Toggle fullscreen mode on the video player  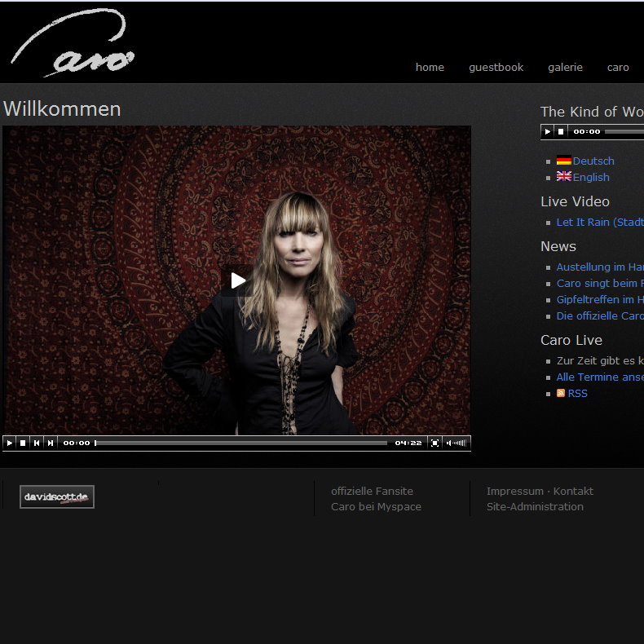click(x=434, y=443)
